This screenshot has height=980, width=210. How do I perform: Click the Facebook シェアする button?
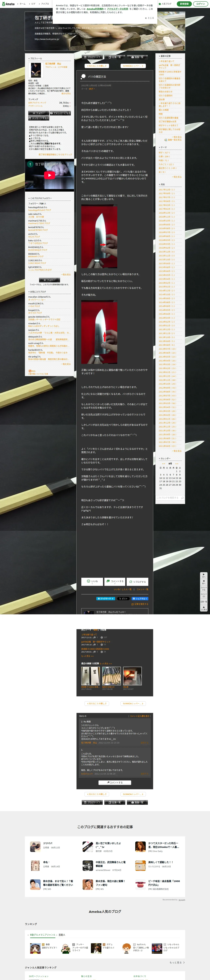140,598
